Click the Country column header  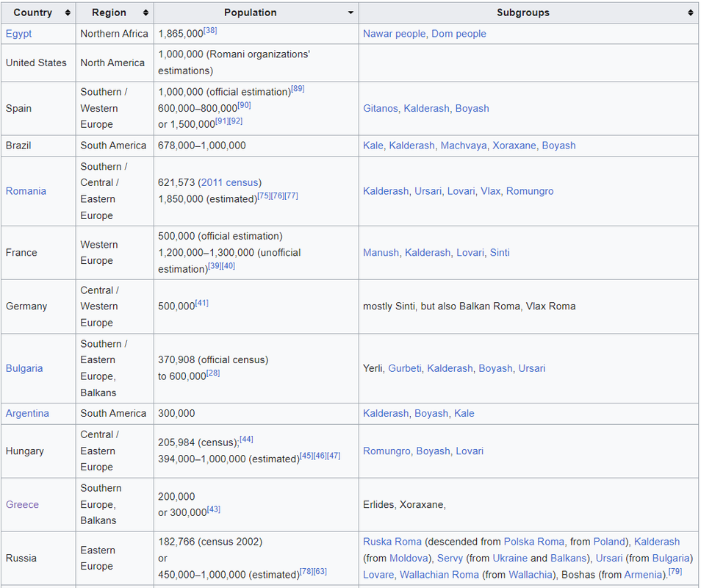(x=38, y=12)
